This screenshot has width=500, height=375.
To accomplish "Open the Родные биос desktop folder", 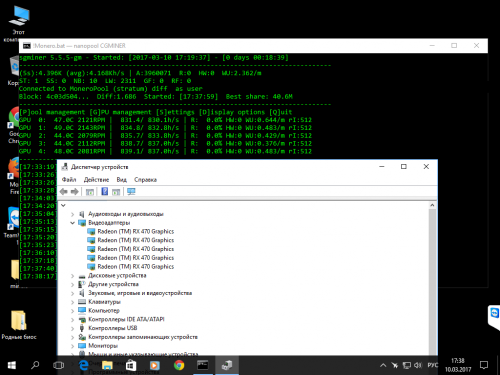I will (19, 325).
